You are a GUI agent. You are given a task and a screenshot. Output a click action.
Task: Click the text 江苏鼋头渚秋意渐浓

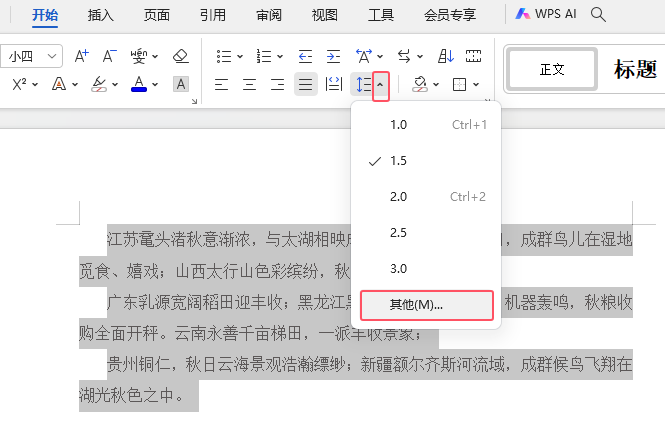point(178,240)
